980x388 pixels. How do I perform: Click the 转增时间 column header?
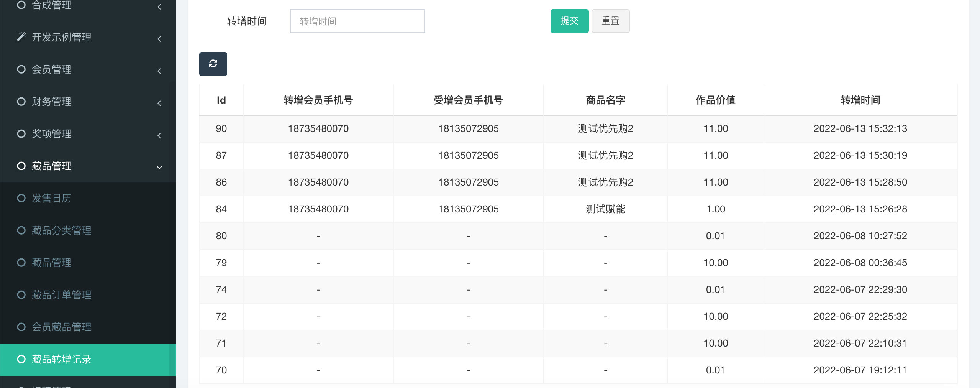click(860, 100)
